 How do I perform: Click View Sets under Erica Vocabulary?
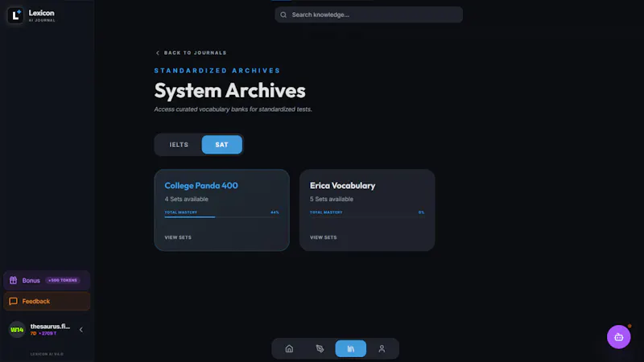(324, 237)
